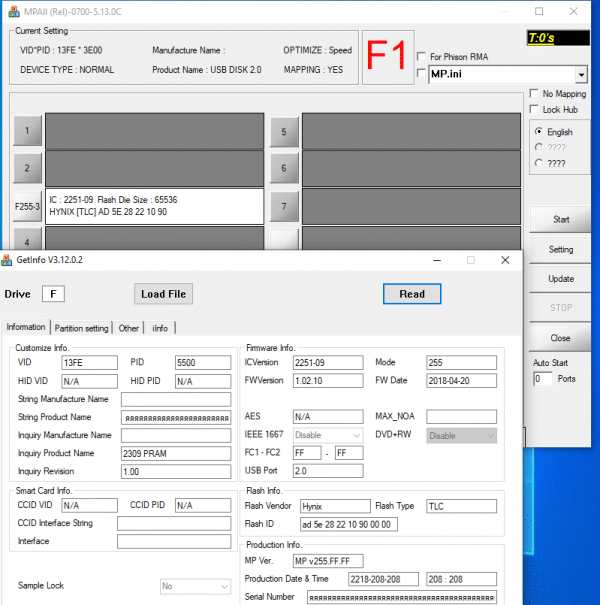600x605 pixels.
Task: Click port button 7
Action: [284, 206]
